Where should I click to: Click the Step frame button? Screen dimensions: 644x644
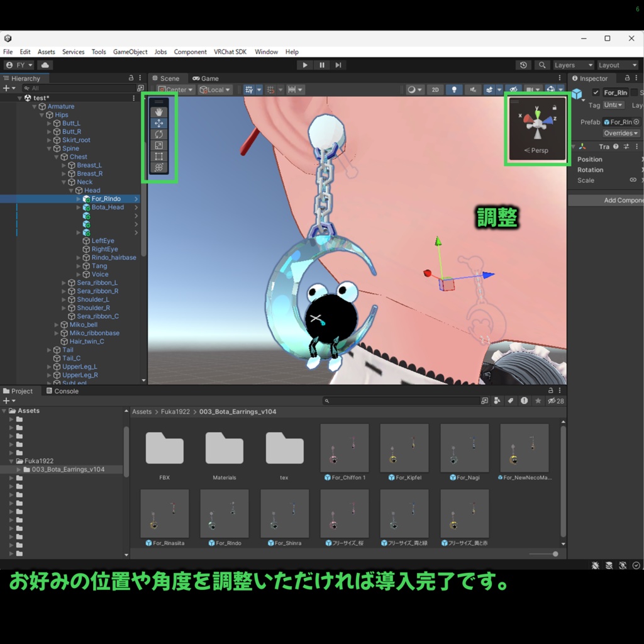[338, 65]
